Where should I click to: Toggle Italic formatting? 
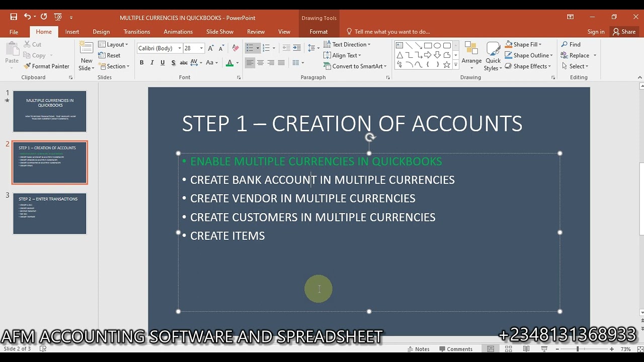point(152,63)
